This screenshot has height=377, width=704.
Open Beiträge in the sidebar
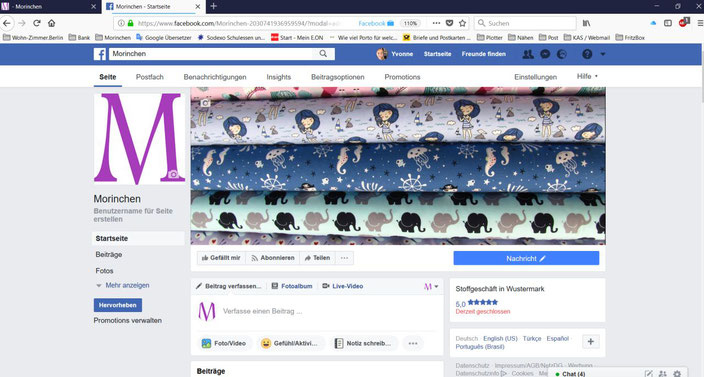click(x=109, y=254)
